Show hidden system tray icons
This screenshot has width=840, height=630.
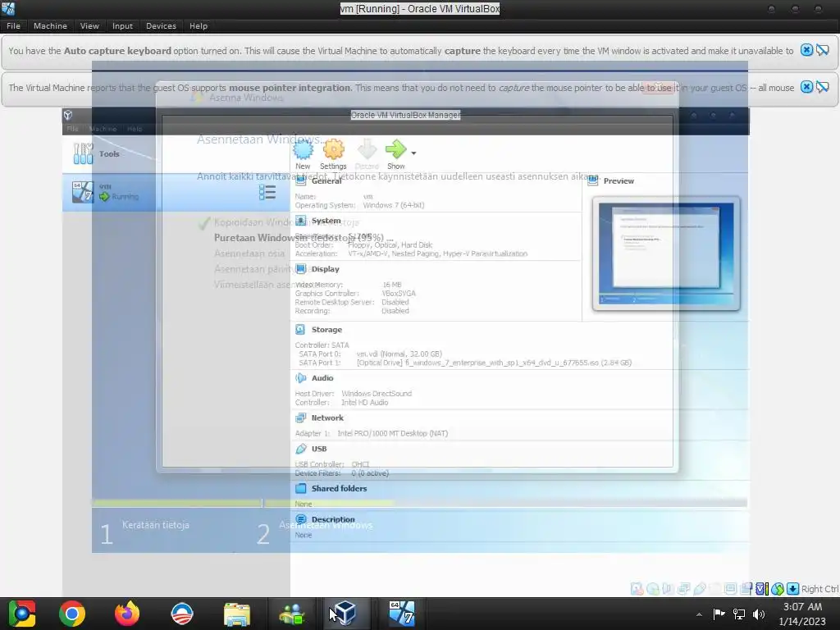pyautogui.click(x=699, y=614)
